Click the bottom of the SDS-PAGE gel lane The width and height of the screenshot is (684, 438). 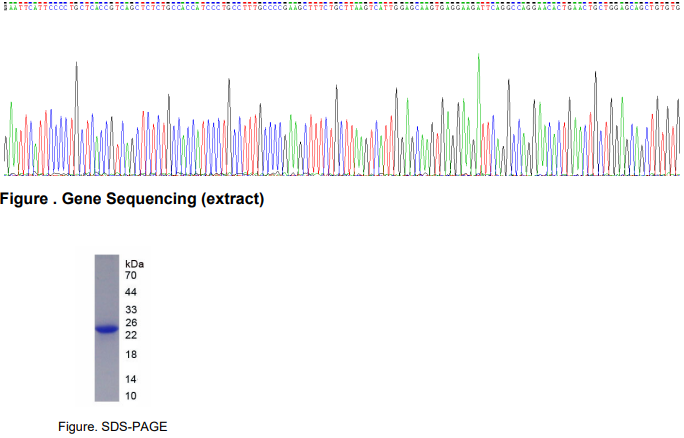107,396
